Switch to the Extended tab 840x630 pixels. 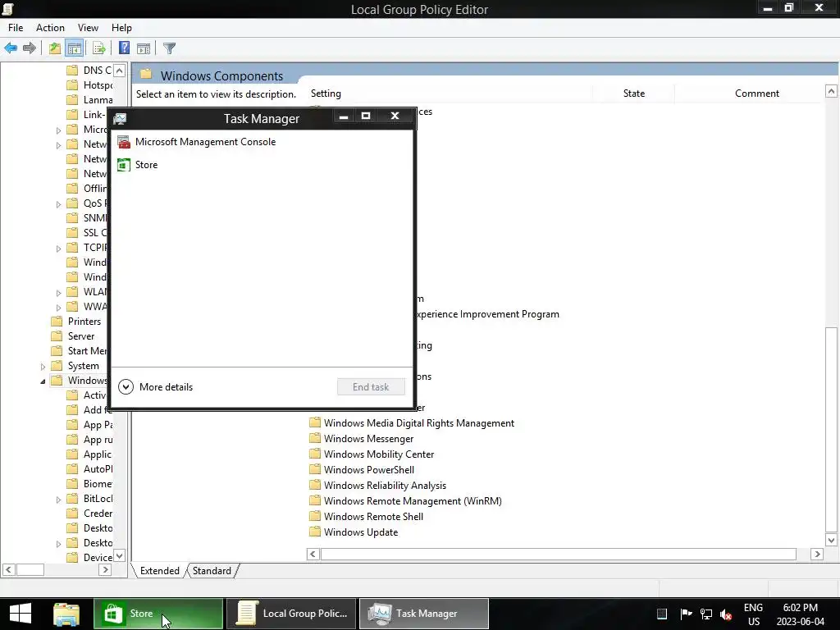160,571
